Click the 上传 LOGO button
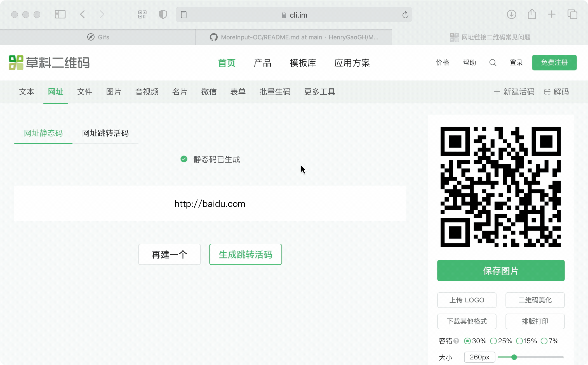Viewport: 588px width, 365px height. pos(467,300)
